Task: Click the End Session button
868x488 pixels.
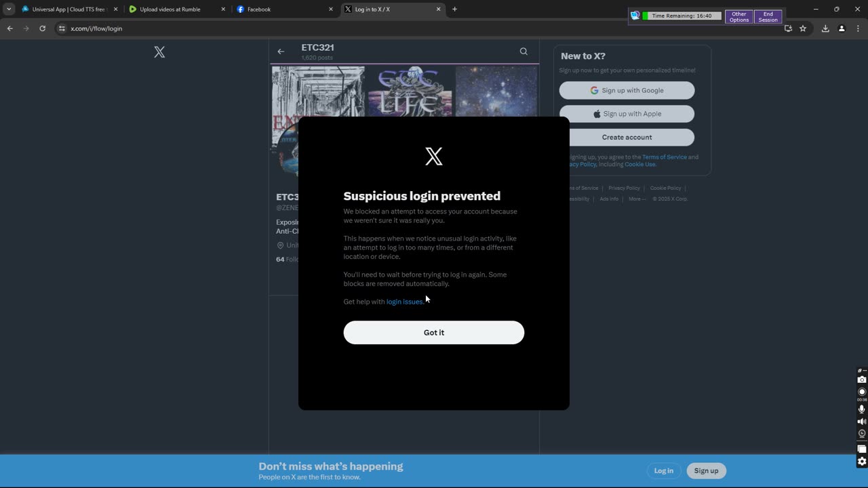Action: tap(768, 16)
